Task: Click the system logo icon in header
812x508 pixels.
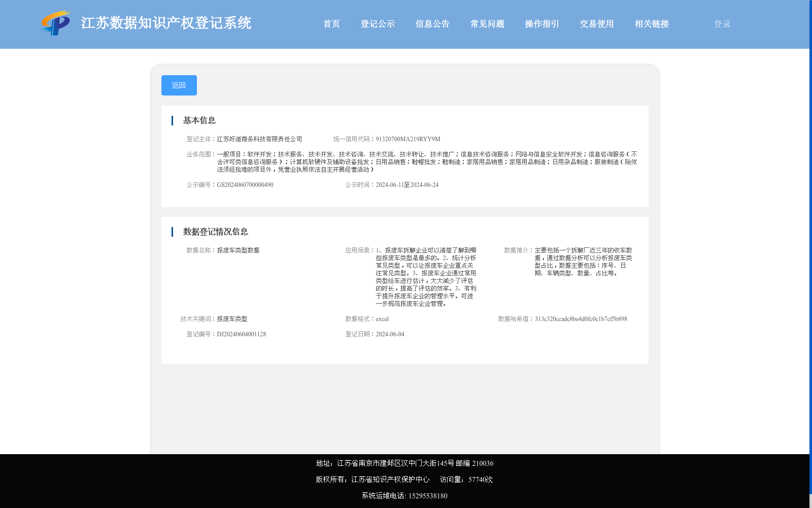Action: pos(56,23)
